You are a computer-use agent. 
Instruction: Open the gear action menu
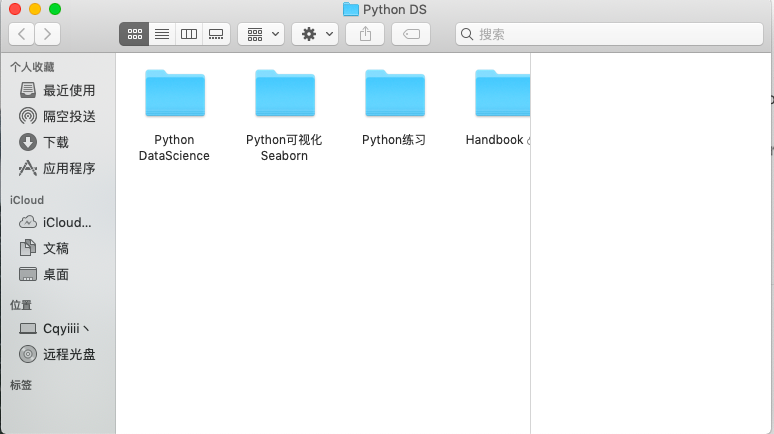coord(316,34)
